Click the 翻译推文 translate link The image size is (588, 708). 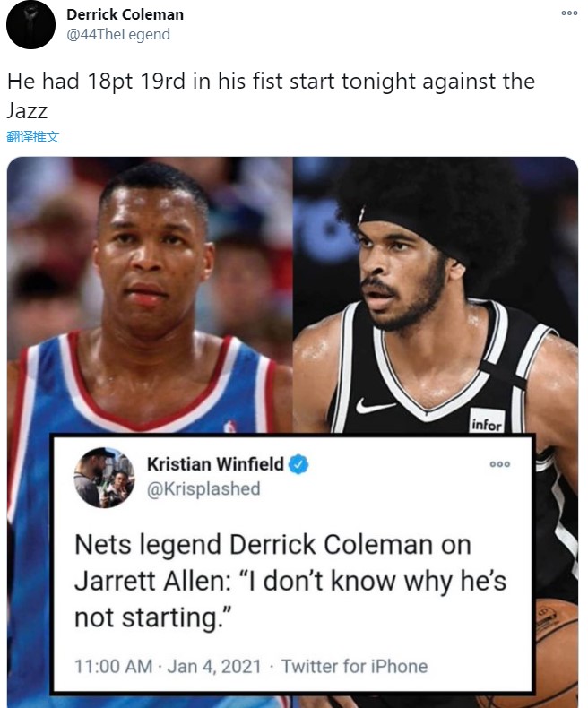pos(33,137)
